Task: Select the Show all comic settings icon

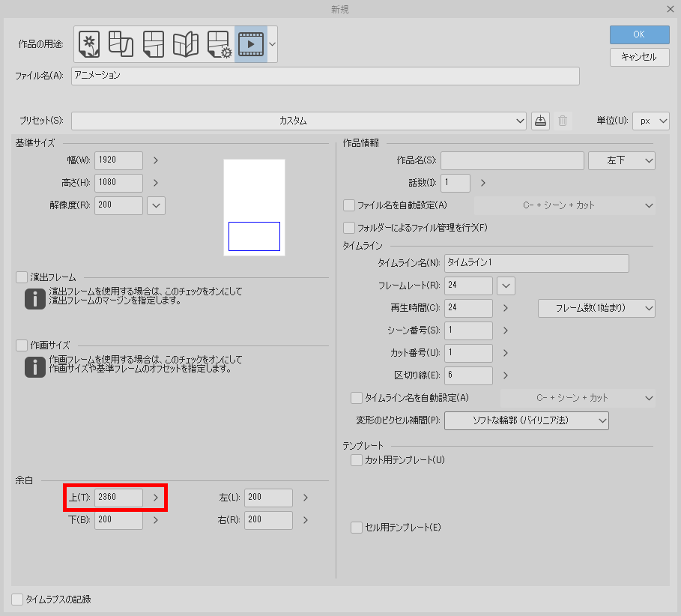Action: tap(218, 43)
